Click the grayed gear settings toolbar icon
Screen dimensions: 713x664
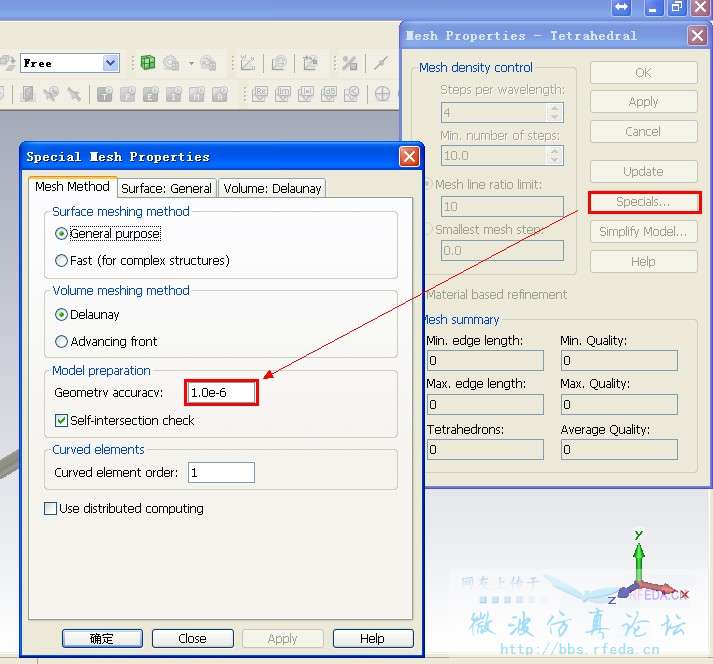(171, 63)
